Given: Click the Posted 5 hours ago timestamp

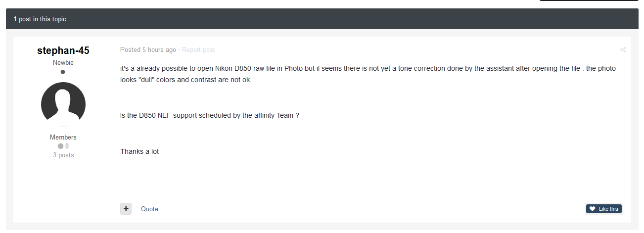Looking at the screenshot, I should tap(148, 50).
